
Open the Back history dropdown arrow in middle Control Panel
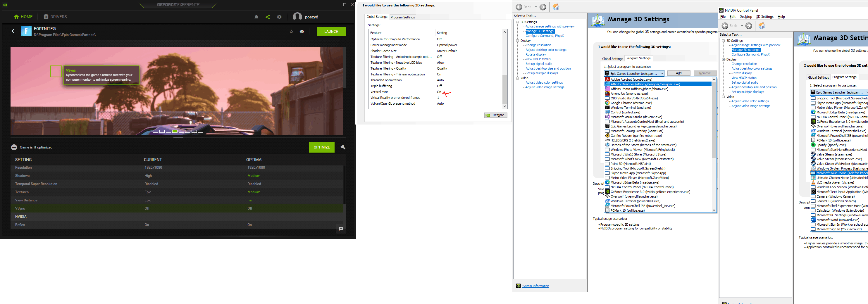tap(536, 7)
